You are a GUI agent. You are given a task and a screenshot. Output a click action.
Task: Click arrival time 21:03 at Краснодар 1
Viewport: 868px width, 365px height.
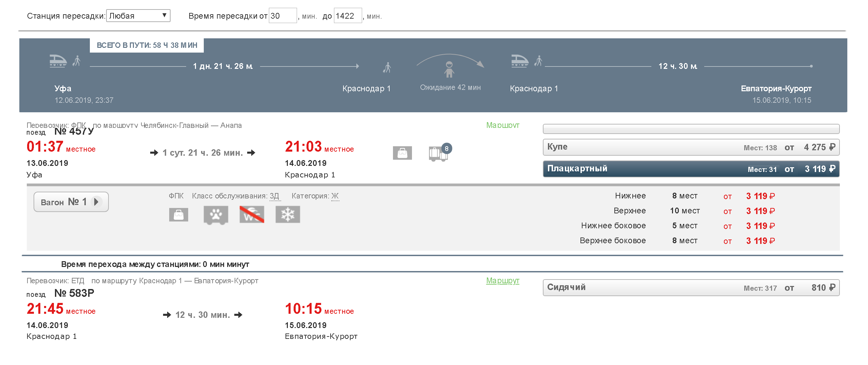pyautogui.click(x=303, y=147)
